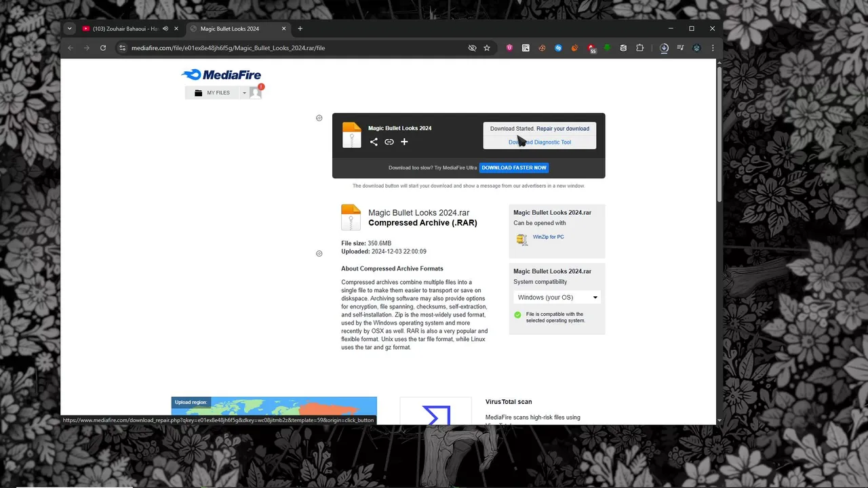Open the Download Diagnostic Tool link

tap(540, 142)
